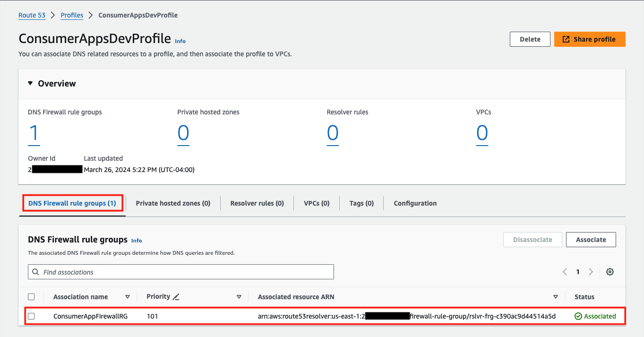Click Private hosted zones count 0
This screenshot has width=644, height=337.
click(x=183, y=134)
